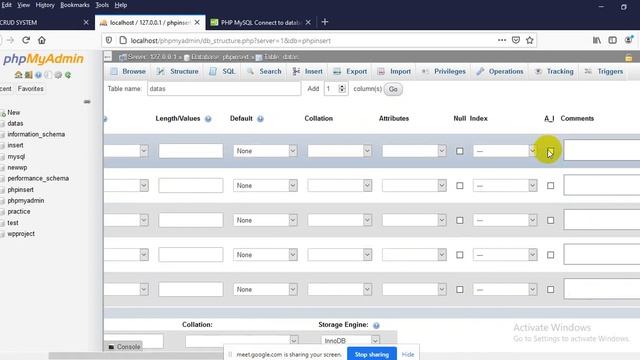This screenshot has width=640, height=360.
Task: Click Default column help icon
Action: click(260, 119)
